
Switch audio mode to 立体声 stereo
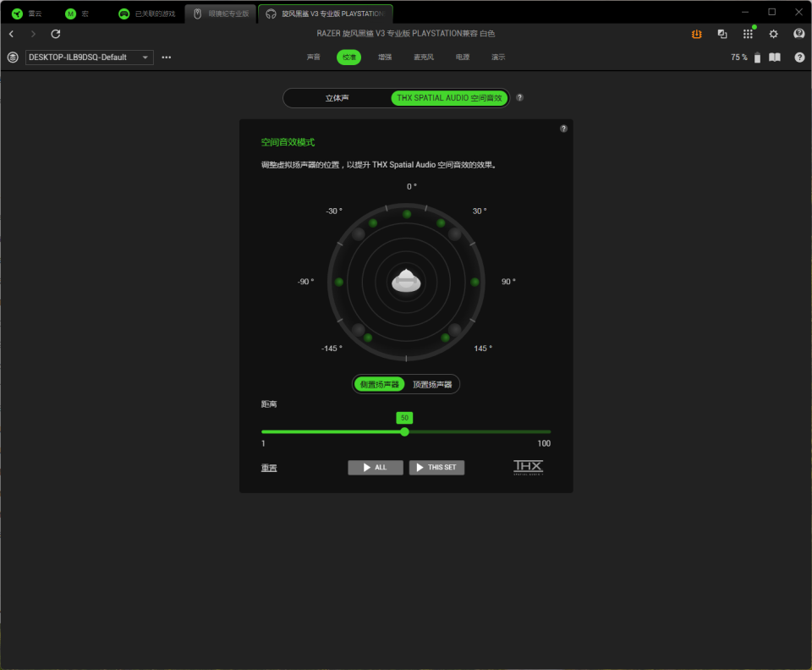pyautogui.click(x=337, y=98)
